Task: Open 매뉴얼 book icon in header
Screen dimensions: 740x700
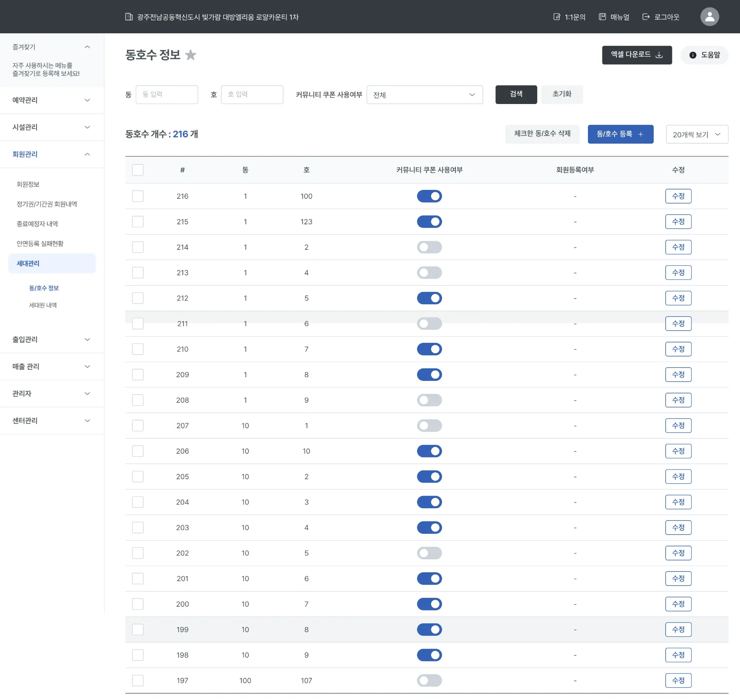Action: pos(602,17)
